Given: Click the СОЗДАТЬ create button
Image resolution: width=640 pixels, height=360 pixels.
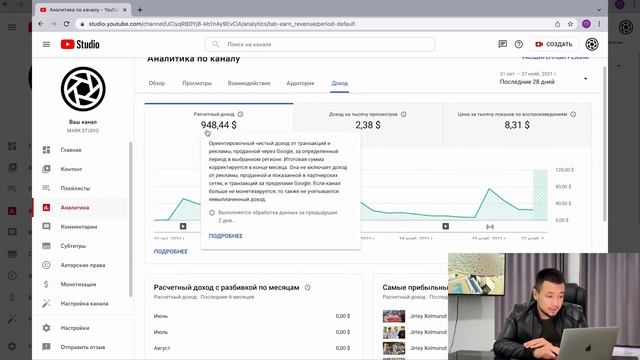Looking at the screenshot, I should point(554,44).
